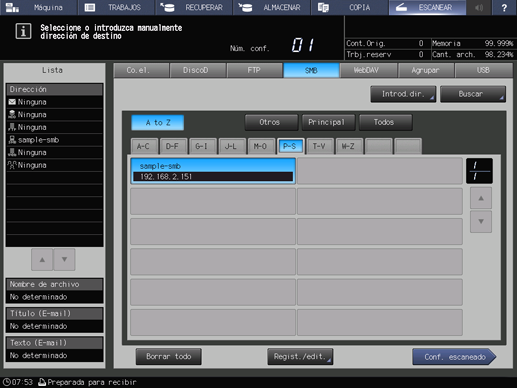Select the sample-smb entry in Lista
The height and width of the screenshot is (388, 517).
(54, 140)
